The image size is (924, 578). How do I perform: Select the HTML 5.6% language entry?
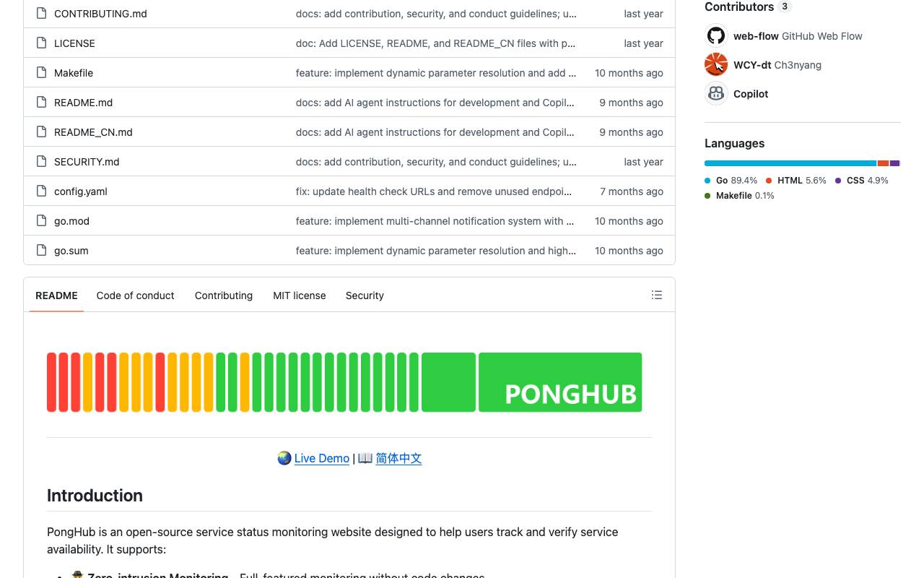tap(796, 180)
